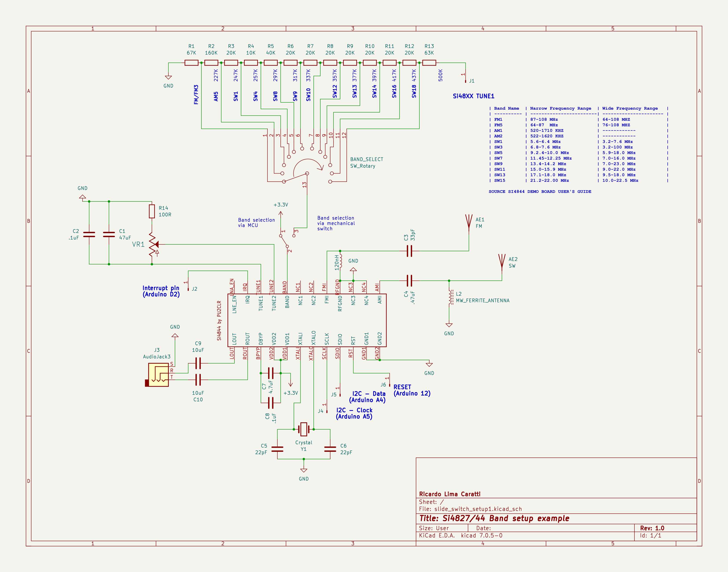Select the 'Rev: 1.0' field
The image size is (728, 572).
(652, 528)
